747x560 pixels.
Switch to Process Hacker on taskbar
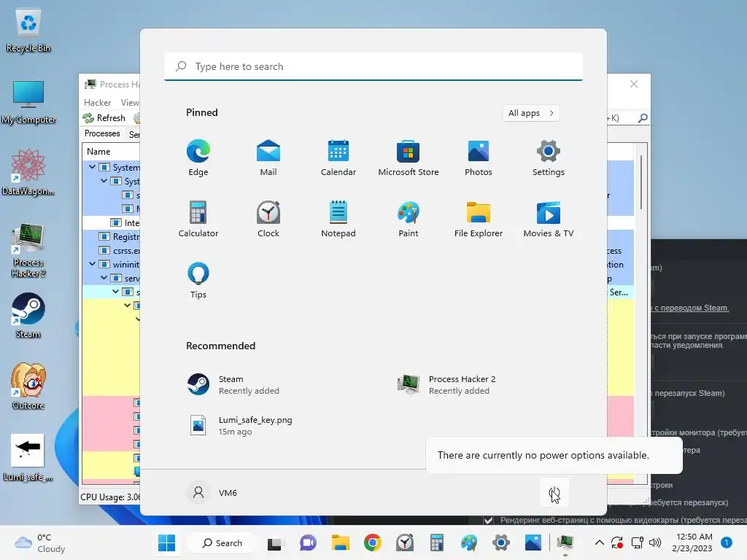(x=565, y=542)
